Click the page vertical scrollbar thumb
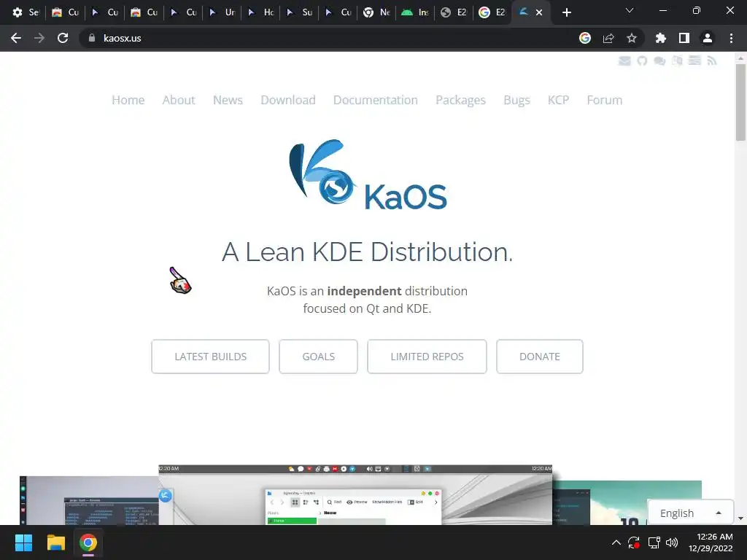 point(740,102)
